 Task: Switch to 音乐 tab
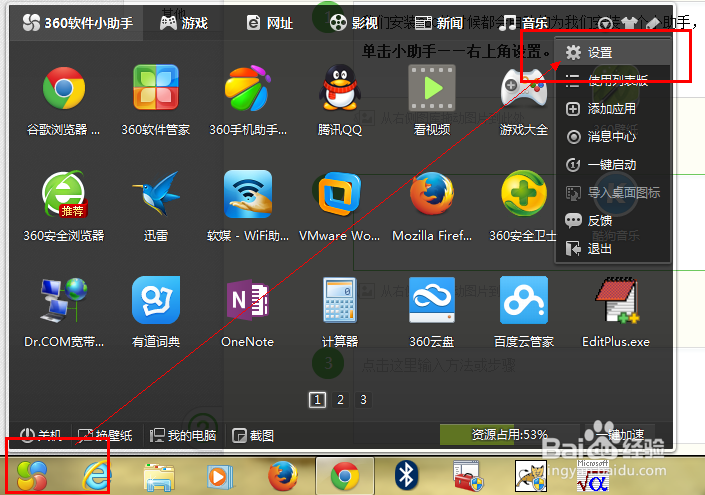(x=523, y=22)
